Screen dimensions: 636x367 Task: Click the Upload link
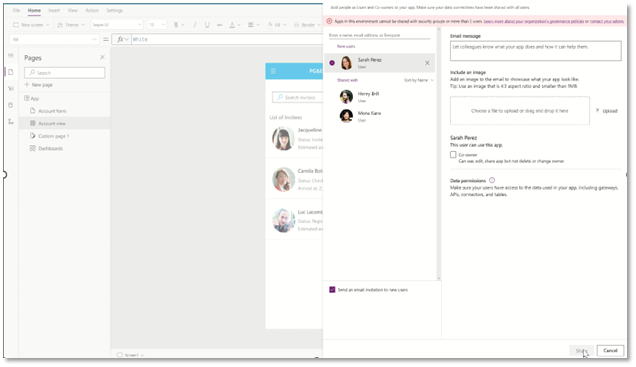[x=607, y=111]
